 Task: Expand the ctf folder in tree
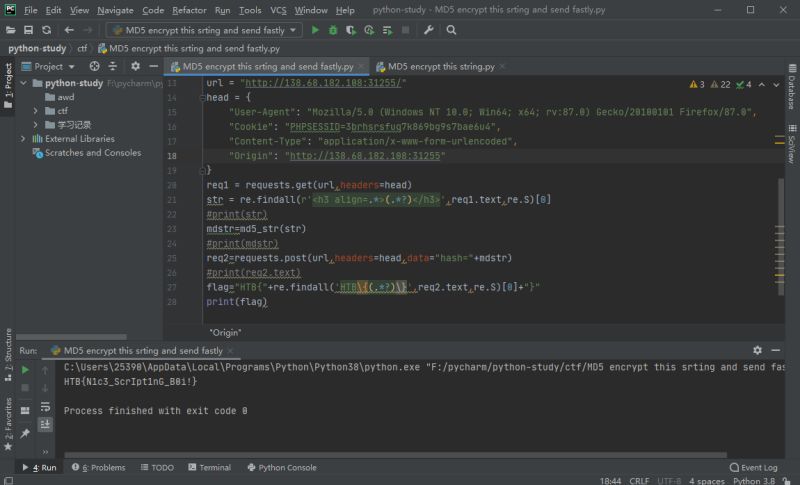click(35, 111)
